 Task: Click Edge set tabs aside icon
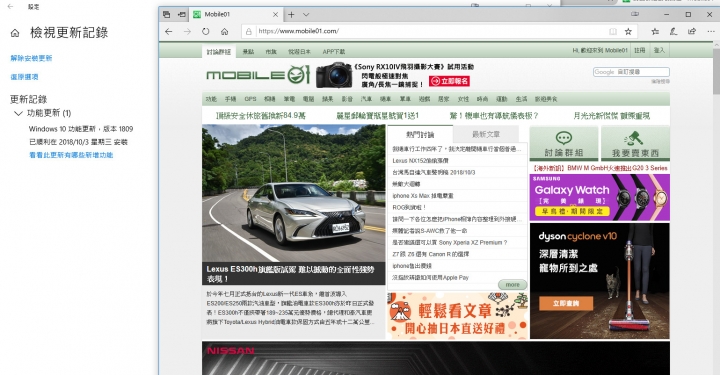pos(182,14)
